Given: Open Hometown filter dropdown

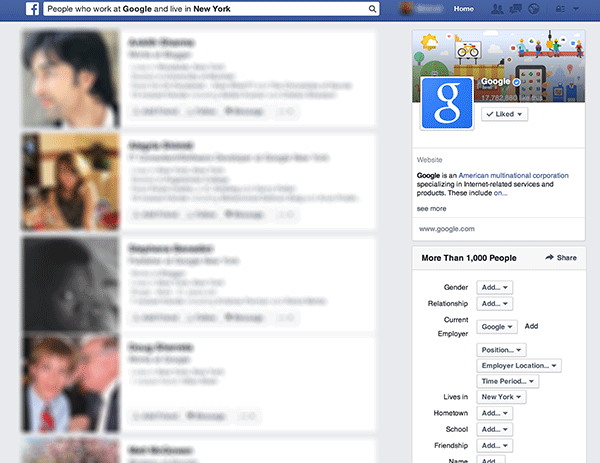Looking at the screenshot, I should click(x=494, y=413).
